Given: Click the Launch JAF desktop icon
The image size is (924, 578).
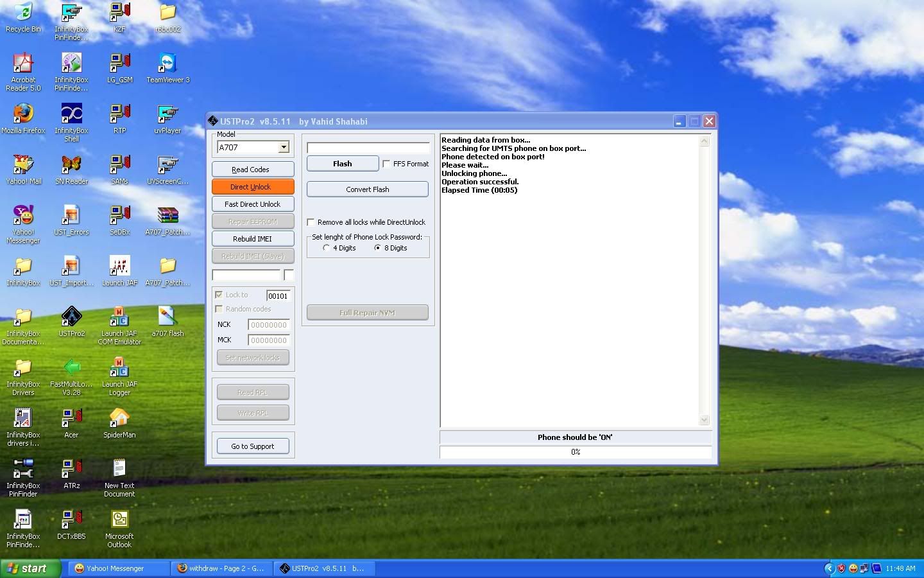Looking at the screenshot, I should 119,271.
